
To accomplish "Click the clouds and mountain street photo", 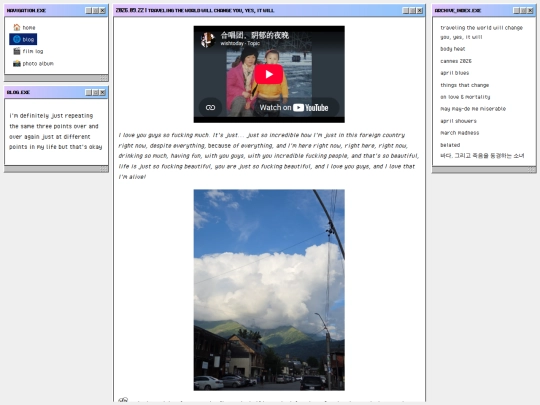I will pos(269,290).
